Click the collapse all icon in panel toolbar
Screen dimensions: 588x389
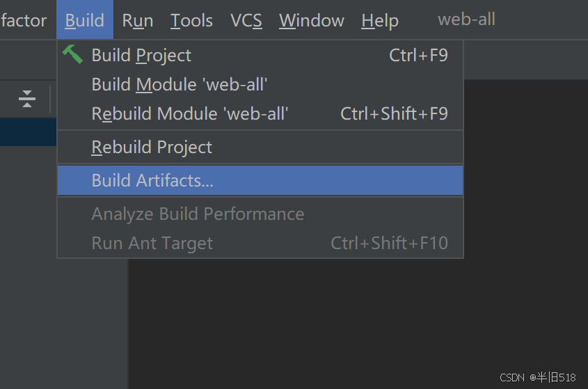click(x=27, y=99)
